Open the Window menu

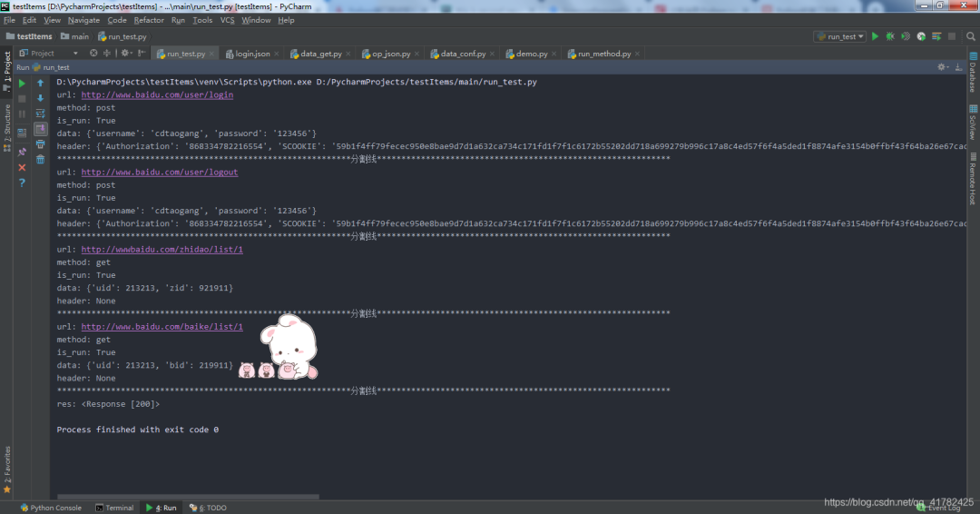[x=256, y=20]
